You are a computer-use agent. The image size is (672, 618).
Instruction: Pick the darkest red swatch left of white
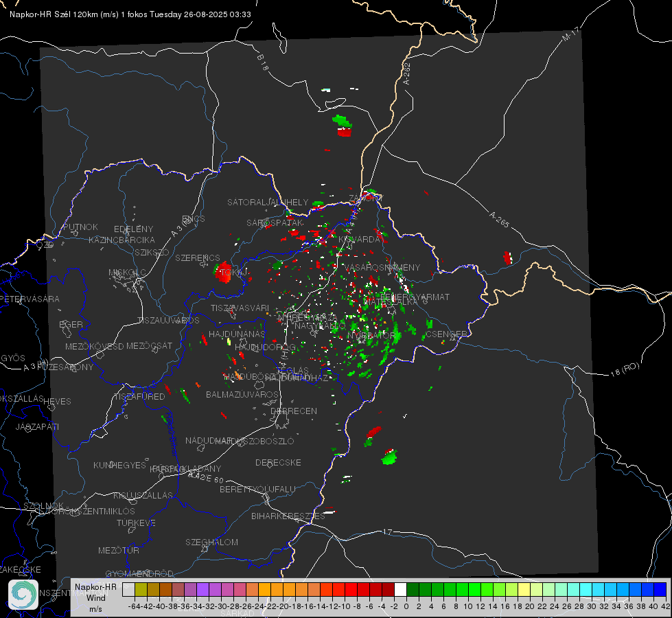(388, 589)
